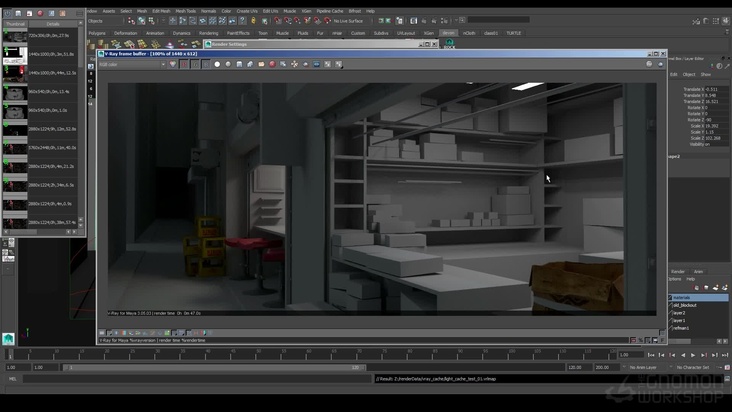Open the Object menu in Channel Box
This screenshot has width=732, height=412.
coord(689,75)
